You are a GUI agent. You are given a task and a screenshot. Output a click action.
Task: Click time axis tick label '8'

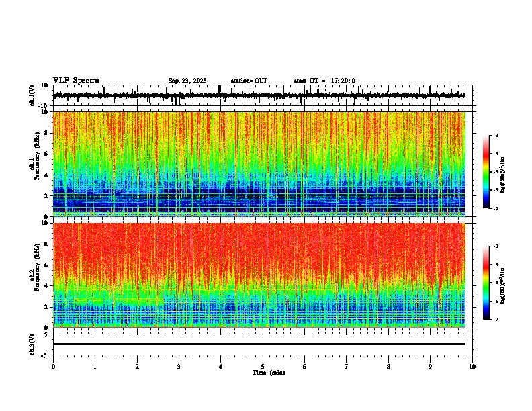pyautogui.click(x=388, y=367)
